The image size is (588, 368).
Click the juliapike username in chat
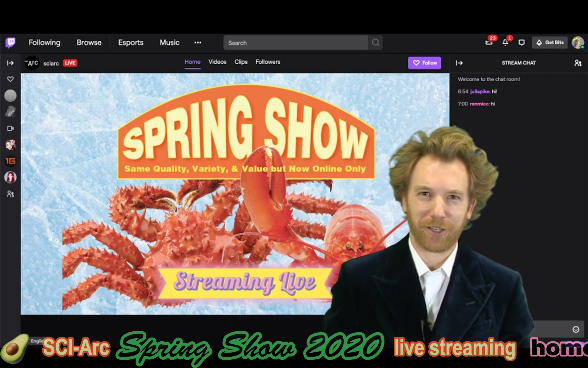point(480,92)
